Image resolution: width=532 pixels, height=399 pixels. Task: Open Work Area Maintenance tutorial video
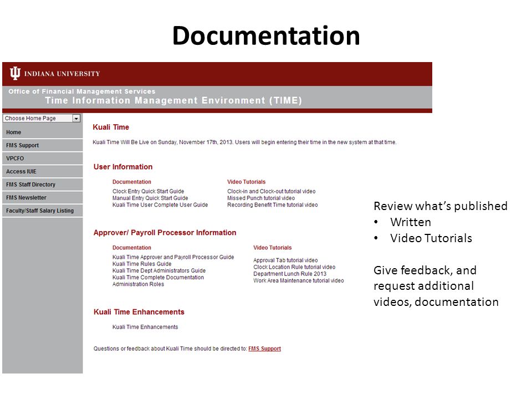[x=299, y=280]
